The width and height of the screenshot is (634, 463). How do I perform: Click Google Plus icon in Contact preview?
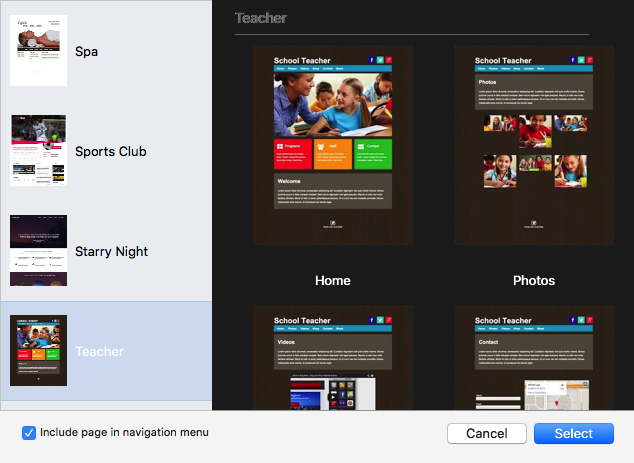click(590, 320)
